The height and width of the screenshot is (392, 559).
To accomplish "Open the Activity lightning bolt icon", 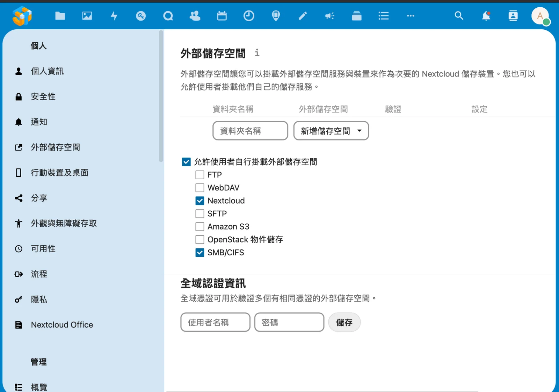I will point(114,16).
